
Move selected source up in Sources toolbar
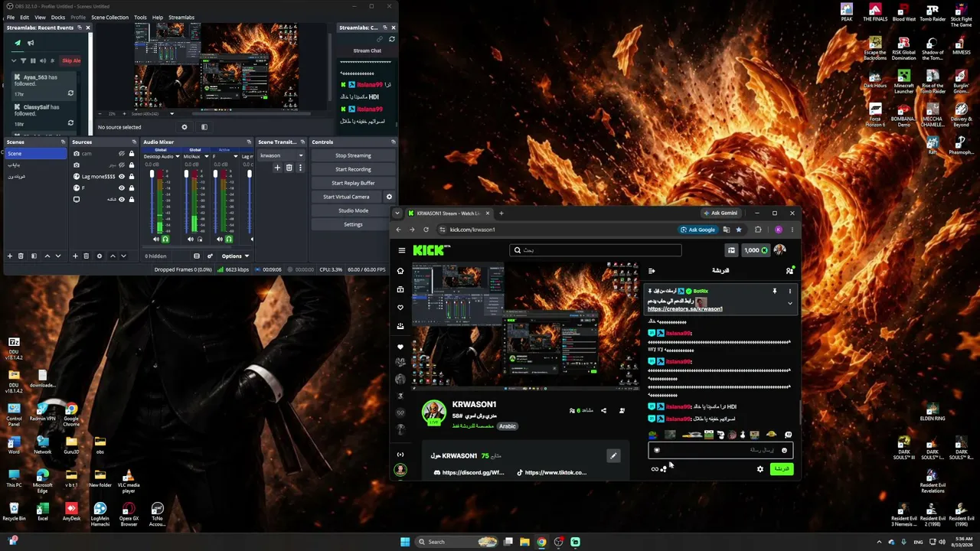(113, 256)
